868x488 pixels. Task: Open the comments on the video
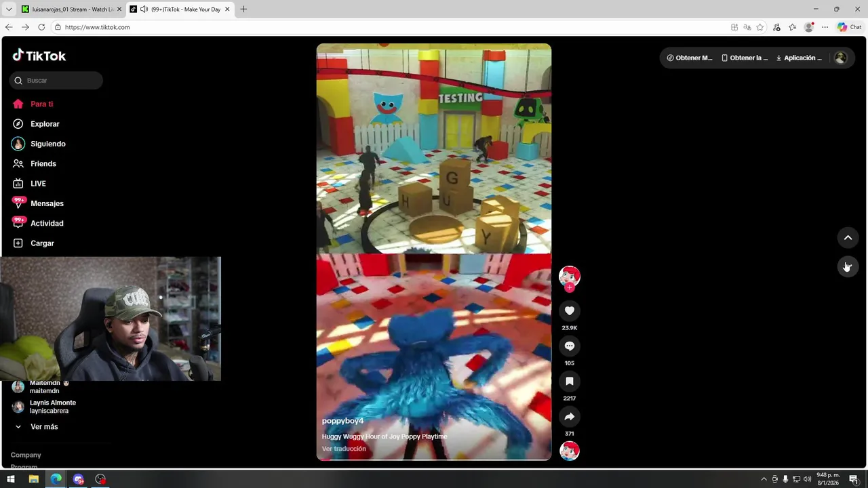(x=570, y=346)
